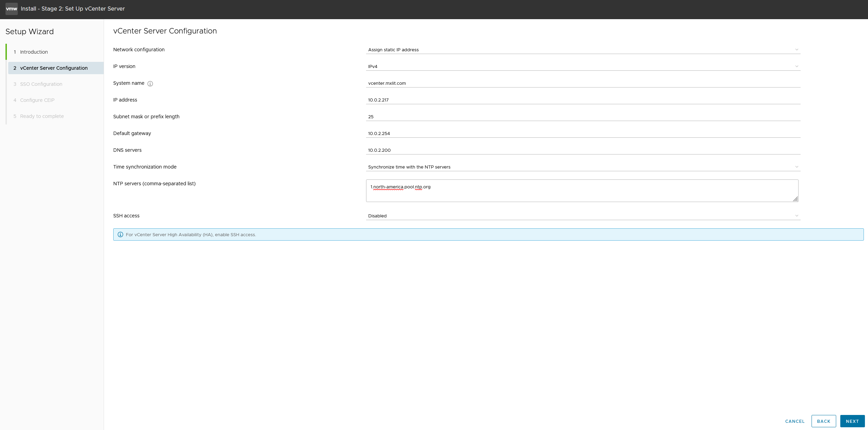Click the CANCEL link
868x430 pixels.
[795, 421]
